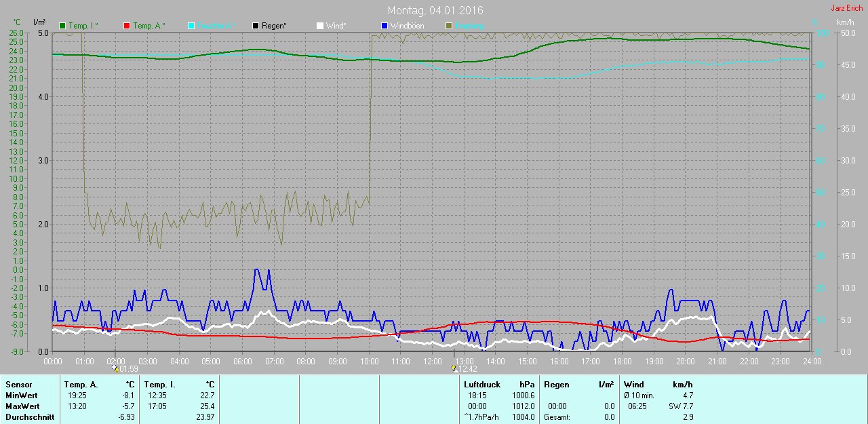Image resolution: width=868 pixels, height=424 pixels.
Task: Click the 'km/h' axis unit at top right
Action: 846,22
